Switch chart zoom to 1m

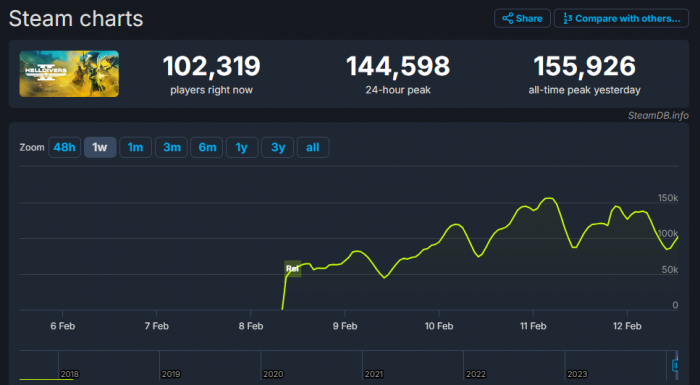pyautogui.click(x=135, y=147)
